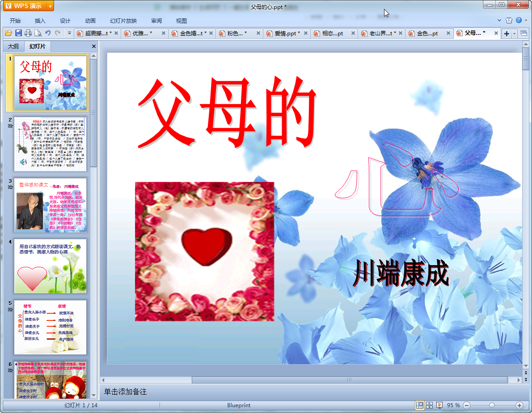Expand the dropdown arrow next to help
532x413 pixels.
tap(526, 21)
